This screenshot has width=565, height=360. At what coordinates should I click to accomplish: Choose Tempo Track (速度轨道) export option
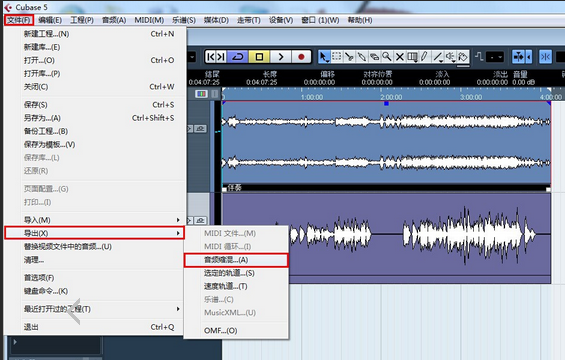pos(236,286)
